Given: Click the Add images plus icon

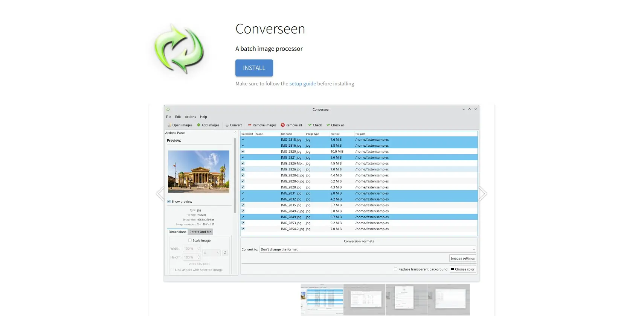Looking at the screenshot, I should [x=198, y=125].
